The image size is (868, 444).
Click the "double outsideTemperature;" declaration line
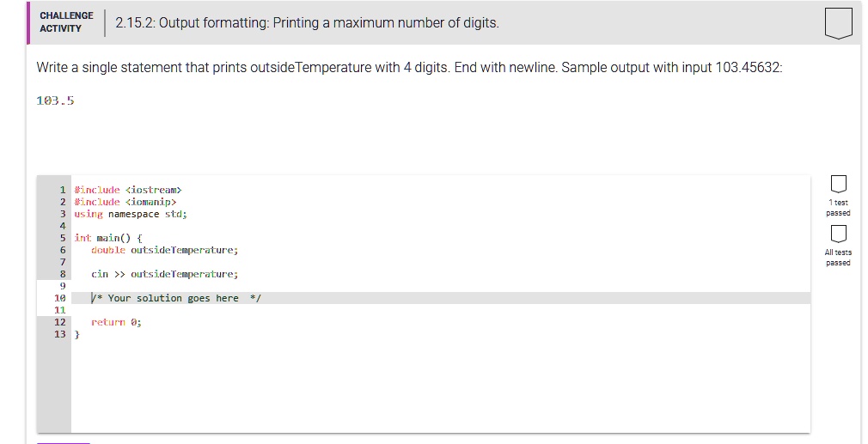165,250
